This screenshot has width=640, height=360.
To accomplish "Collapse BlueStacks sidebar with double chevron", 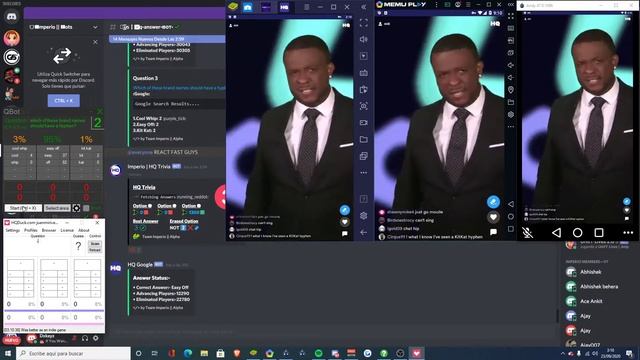I will 364,7.
